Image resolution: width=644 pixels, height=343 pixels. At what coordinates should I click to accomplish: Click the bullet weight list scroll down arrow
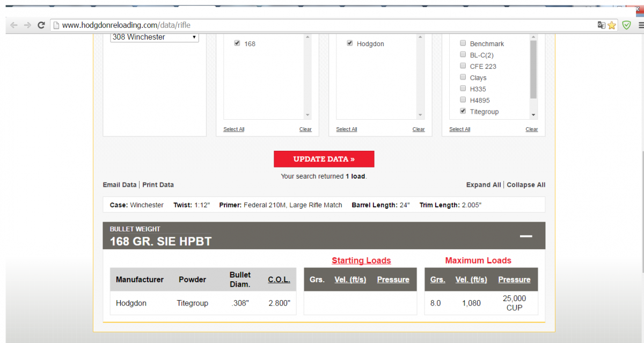point(308,115)
